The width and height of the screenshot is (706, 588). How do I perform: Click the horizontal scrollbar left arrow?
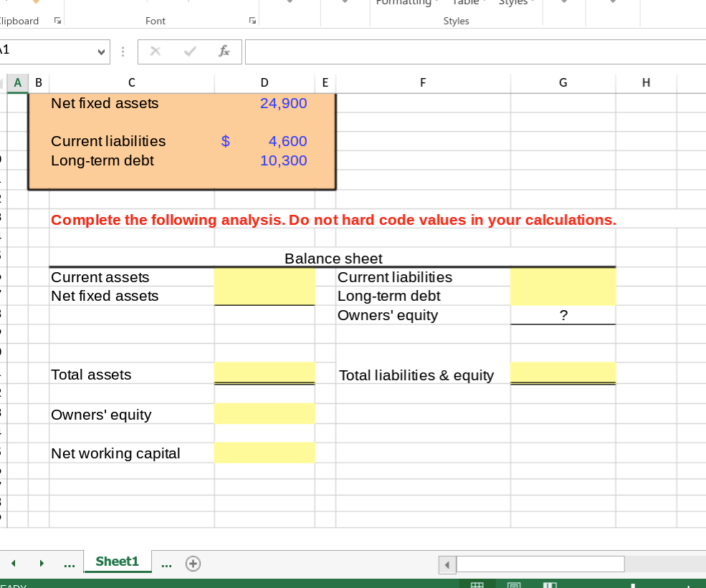[447, 565]
